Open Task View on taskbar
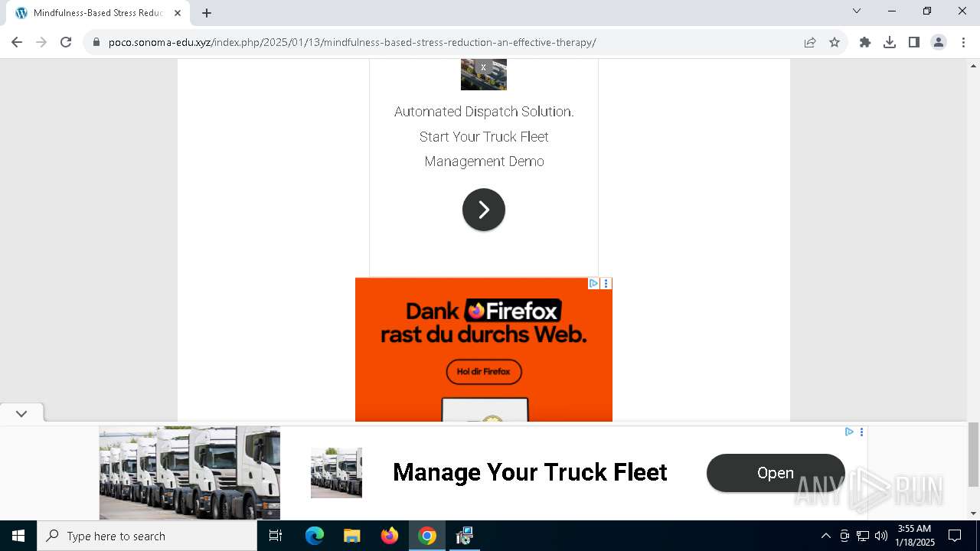The image size is (980, 551). pos(276,536)
